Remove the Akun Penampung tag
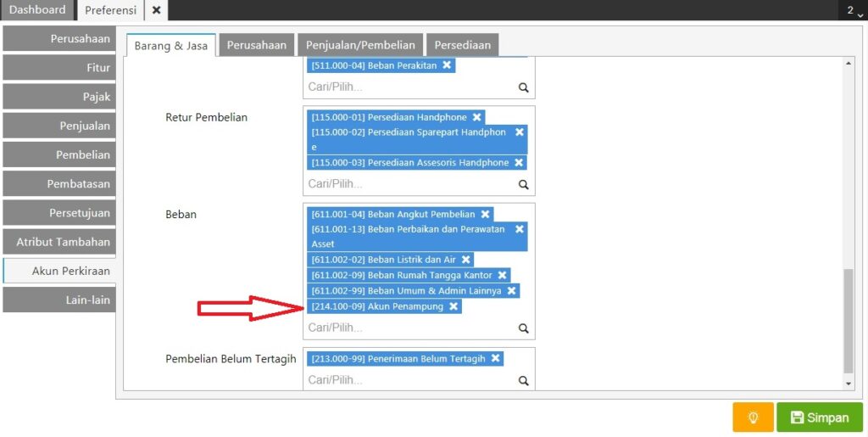The height and width of the screenshot is (437, 868). click(453, 306)
